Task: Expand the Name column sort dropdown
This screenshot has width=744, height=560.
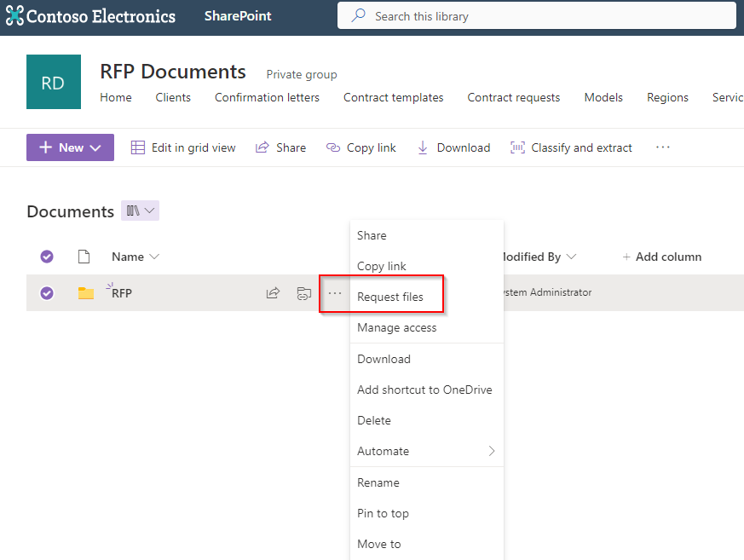Action: pos(154,257)
